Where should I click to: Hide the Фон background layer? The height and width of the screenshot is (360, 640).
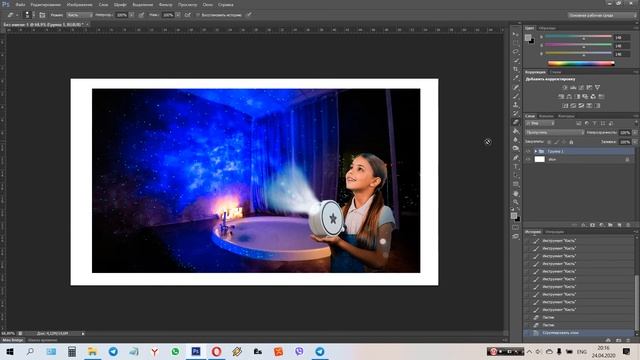(528, 160)
